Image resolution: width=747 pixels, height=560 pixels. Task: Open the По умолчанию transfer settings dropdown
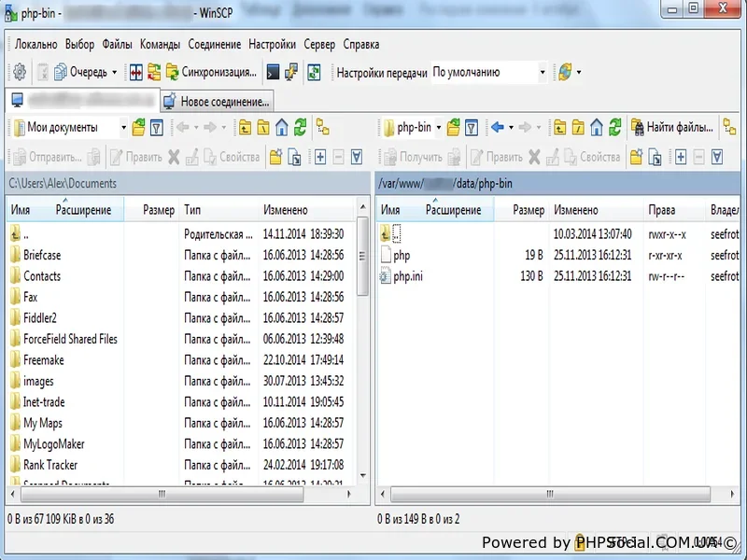point(543,72)
